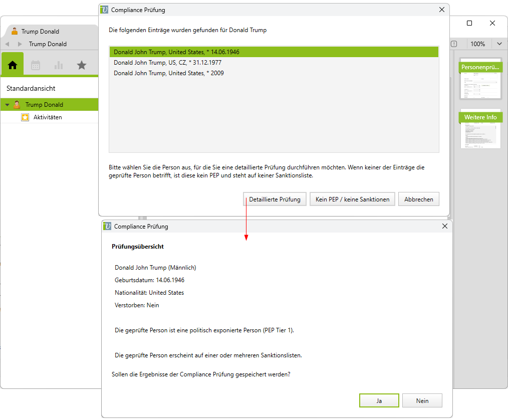Open the zoom dropdown chevron

tap(499, 44)
